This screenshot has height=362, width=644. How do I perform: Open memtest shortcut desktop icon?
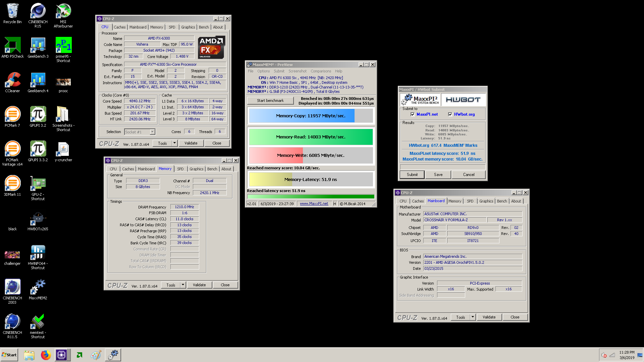tap(38, 326)
